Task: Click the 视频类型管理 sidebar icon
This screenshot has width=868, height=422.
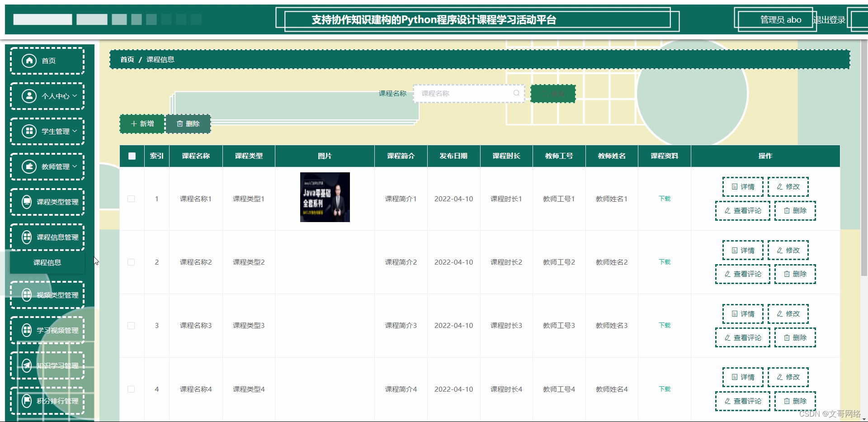Action: (27, 294)
